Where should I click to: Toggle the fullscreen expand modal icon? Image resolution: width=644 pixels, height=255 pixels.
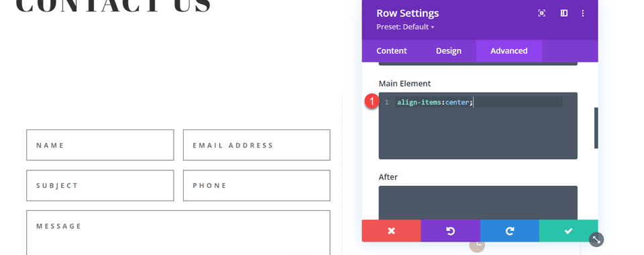tap(542, 13)
